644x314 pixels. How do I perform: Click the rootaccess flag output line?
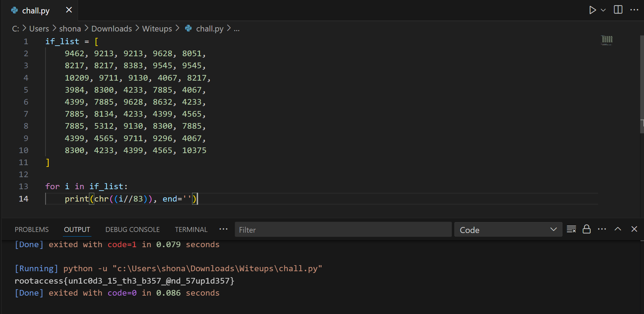tap(124, 281)
